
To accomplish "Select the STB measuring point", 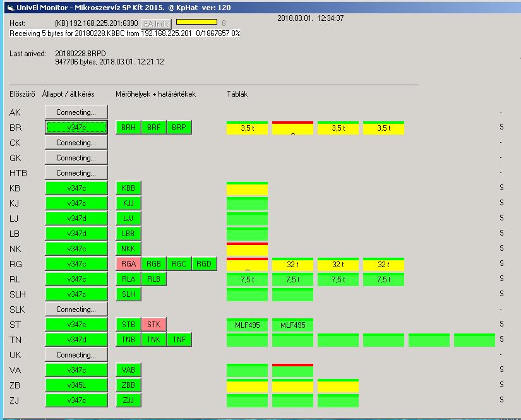I will click(128, 325).
